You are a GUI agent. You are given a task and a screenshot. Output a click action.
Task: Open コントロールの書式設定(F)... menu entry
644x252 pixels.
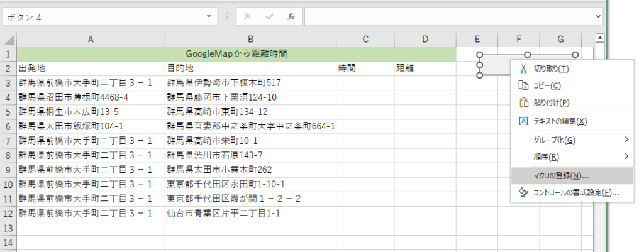tap(572, 192)
